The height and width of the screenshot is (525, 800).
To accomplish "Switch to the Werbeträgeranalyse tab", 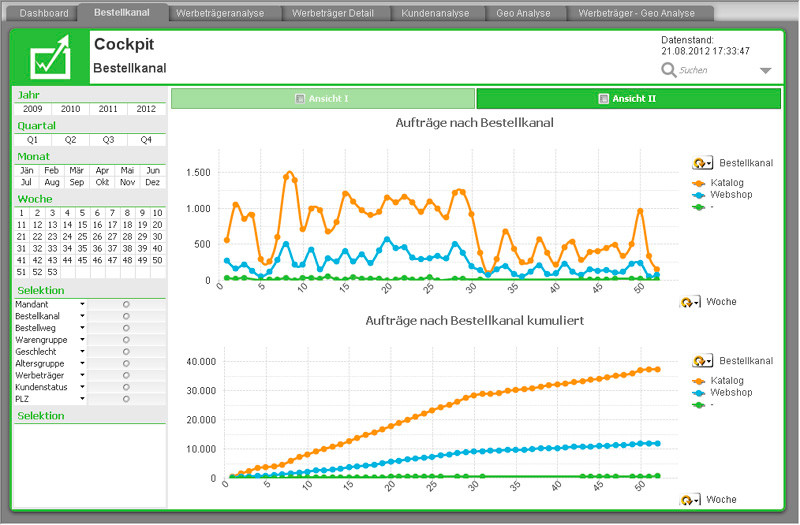I will [x=220, y=13].
